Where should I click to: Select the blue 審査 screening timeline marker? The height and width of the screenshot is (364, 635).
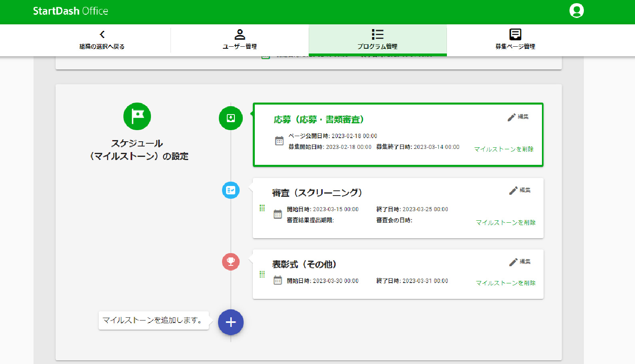pos(231,190)
